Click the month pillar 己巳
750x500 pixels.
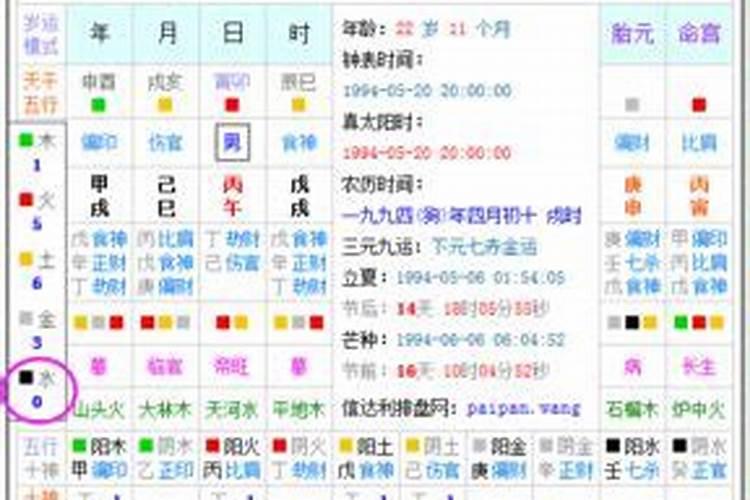coord(166,196)
